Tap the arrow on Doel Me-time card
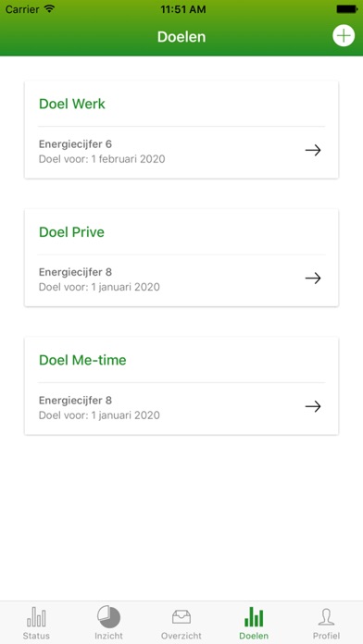The image size is (363, 644). pyautogui.click(x=313, y=406)
